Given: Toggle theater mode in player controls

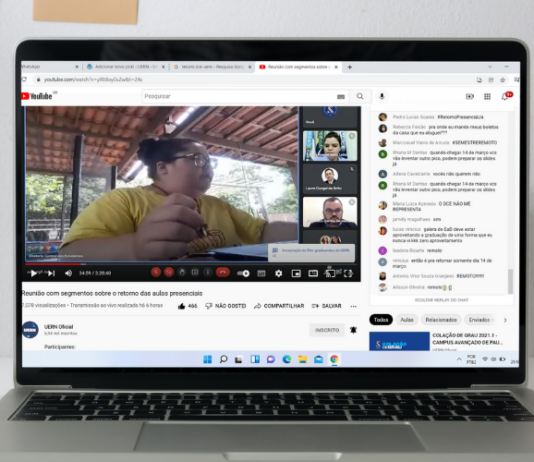Looking at the screenshot, I should (313, 273).
